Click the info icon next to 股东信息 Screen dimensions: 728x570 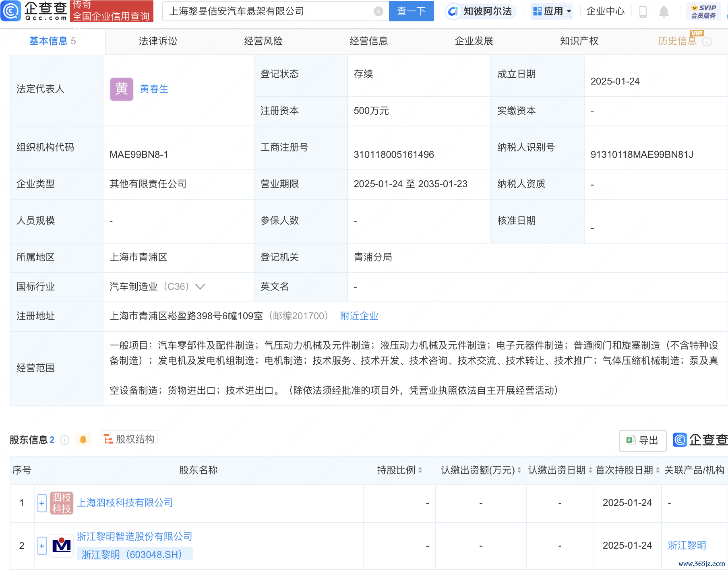pos(64,440)
